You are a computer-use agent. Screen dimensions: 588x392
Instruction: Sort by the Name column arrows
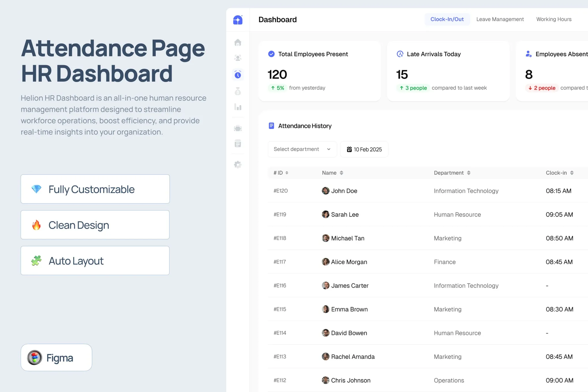click(341, 173)
